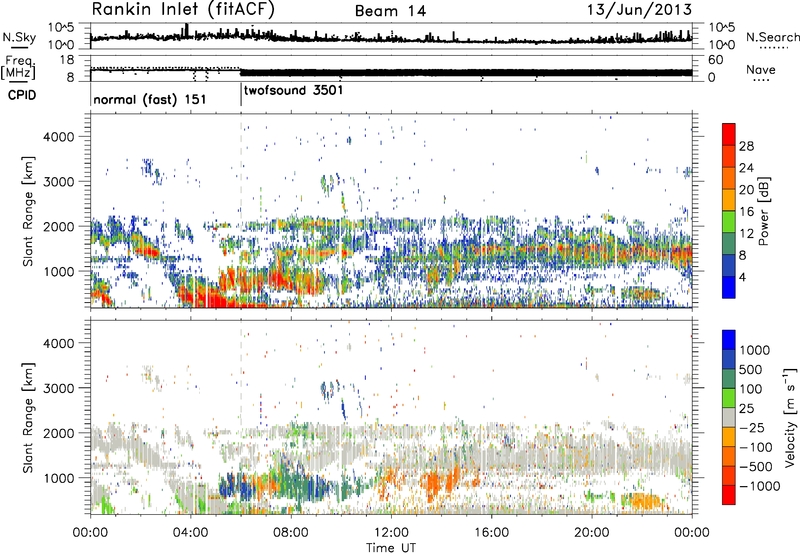Click the dashed CPID change line in the velocity panel
Image resolution: width=800 pixels, height=554 pixels.
pos(241,417)
